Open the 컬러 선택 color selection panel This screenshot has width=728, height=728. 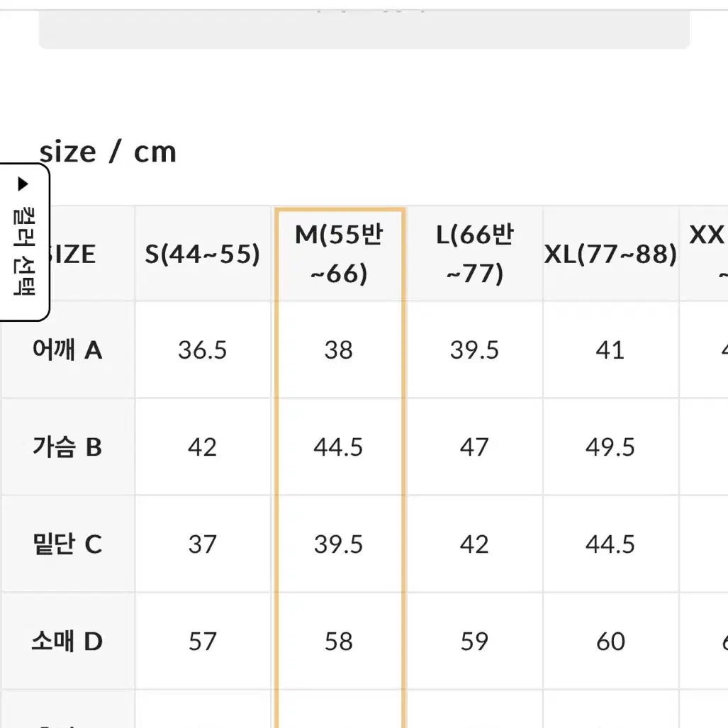[23, 242]
